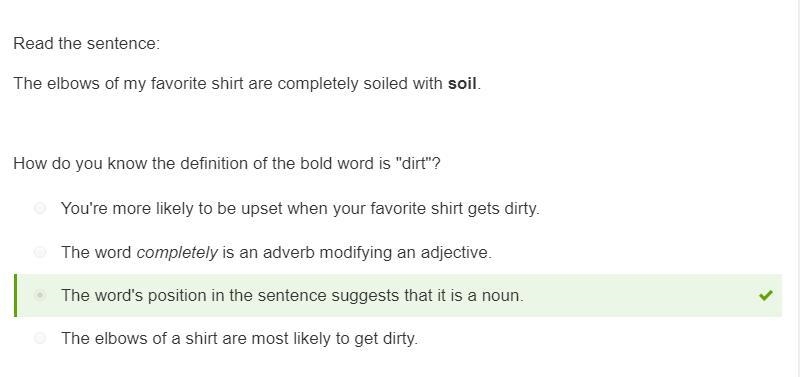
Task: Click empty green area of highlighted answer row
Action: [638, 295]
